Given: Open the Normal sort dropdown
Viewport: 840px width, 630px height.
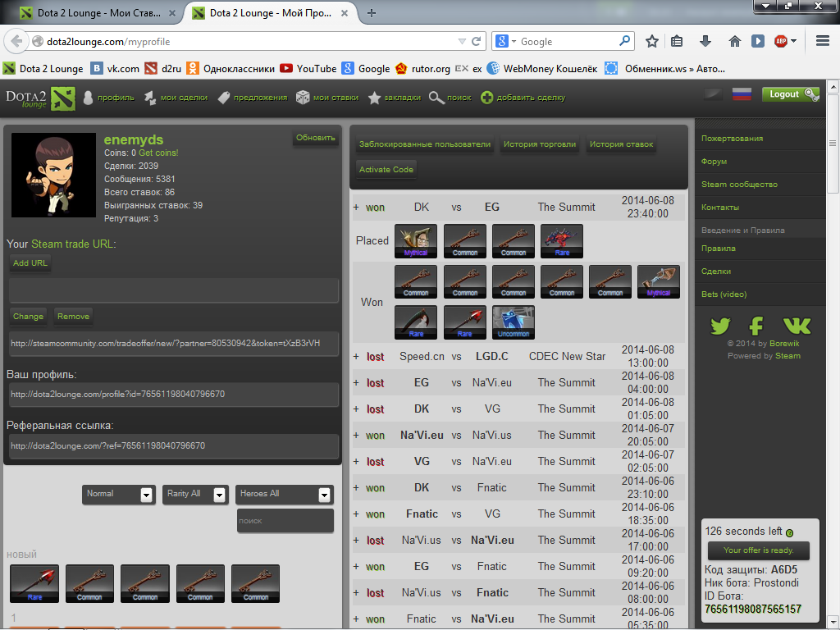Looking at the screenshot, I should 118,495.
